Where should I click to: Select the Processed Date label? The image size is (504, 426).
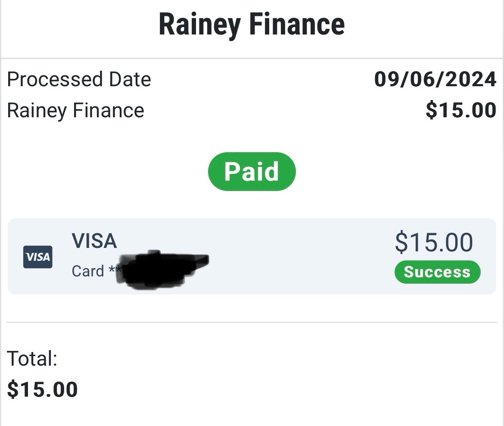coord(79,80)
